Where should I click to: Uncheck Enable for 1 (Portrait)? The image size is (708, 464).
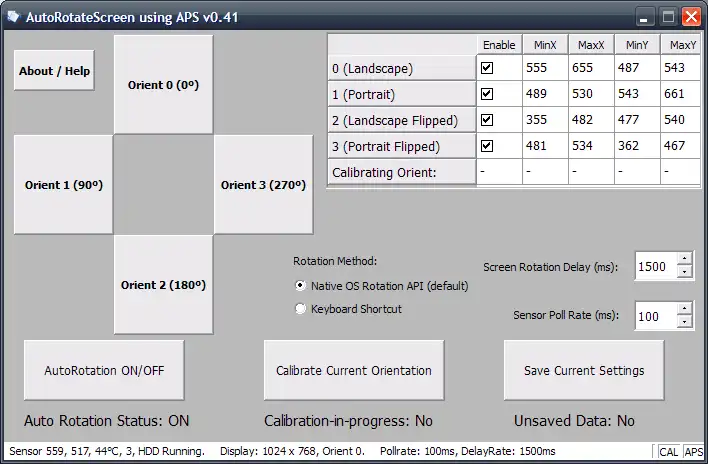[x=487, y=94]
